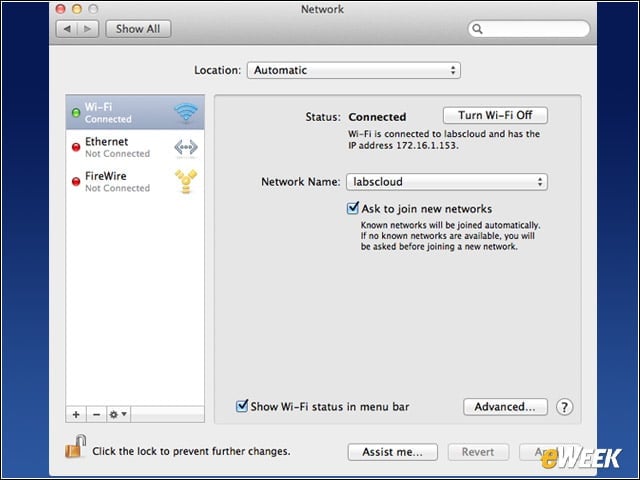Add a network service with plus button
640x480 pixels.
pyautogui.click(x=76, y=414)
